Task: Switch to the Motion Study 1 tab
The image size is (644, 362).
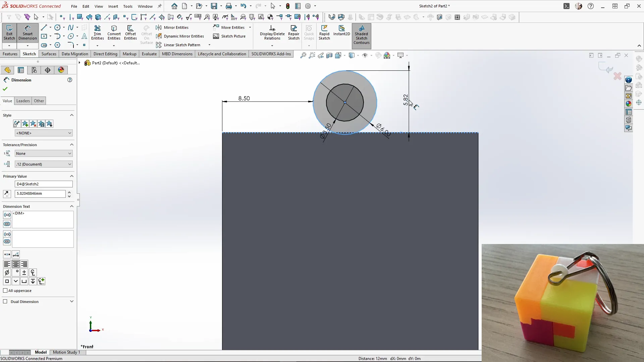Action: click(66, 352)
